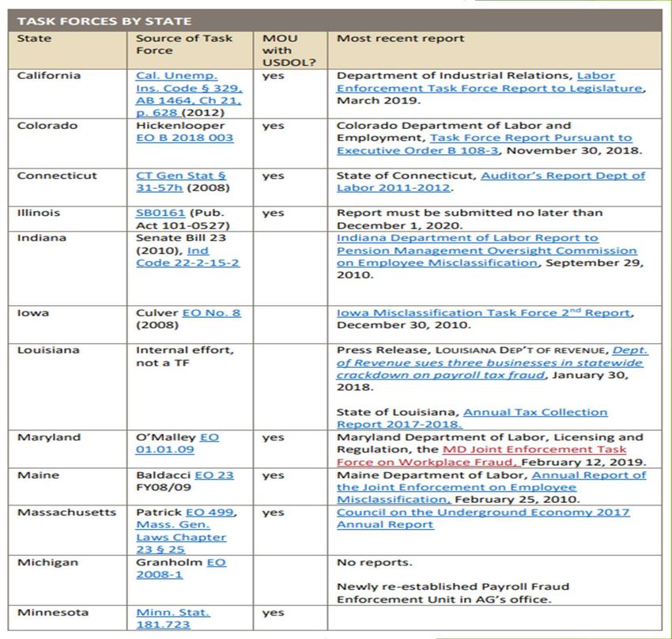The height and width of the screenshot is (639, 672).
Task: Click Culver EO No. 8 link
Action: coord(212,313)
